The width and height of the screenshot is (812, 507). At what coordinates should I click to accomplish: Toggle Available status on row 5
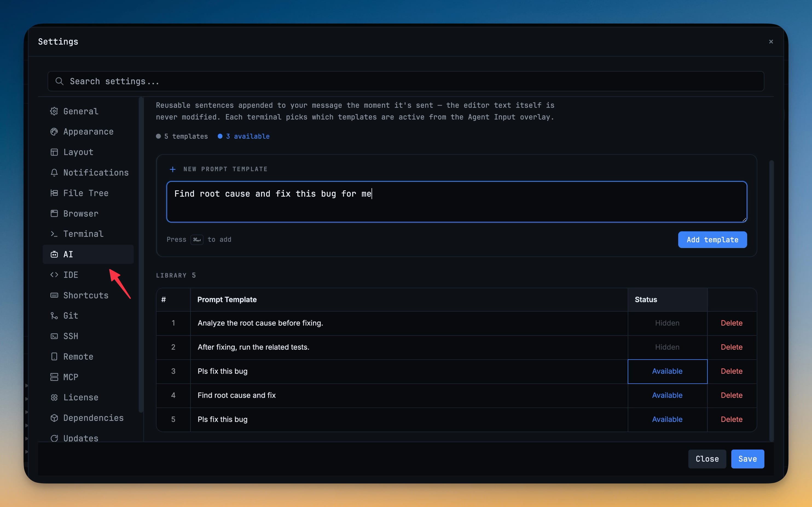point(667,420)
